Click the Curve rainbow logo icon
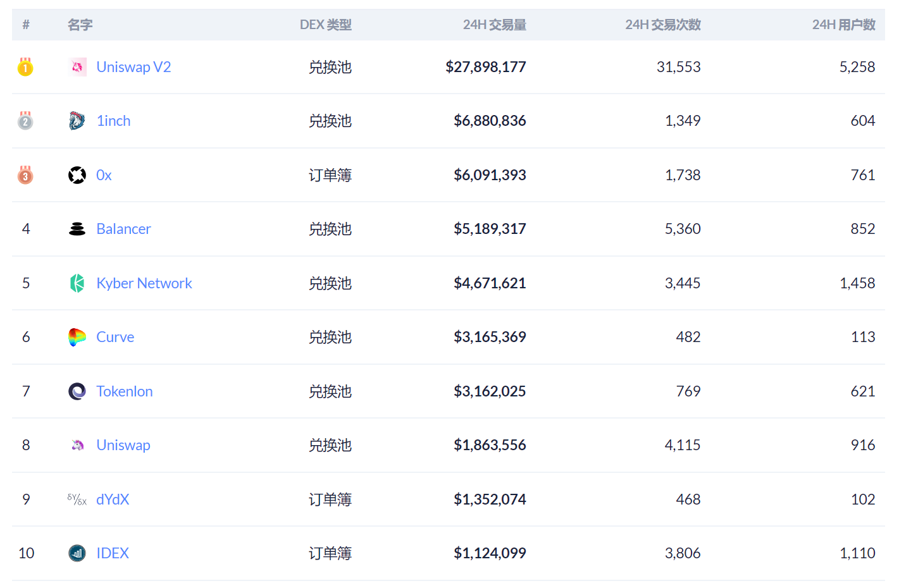 77,337
